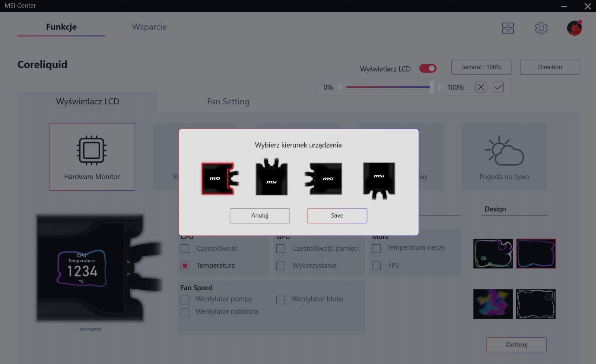Choose the green-yellow wavy outline design
Viewport: 596px width, 364px height.
[493, 254]
